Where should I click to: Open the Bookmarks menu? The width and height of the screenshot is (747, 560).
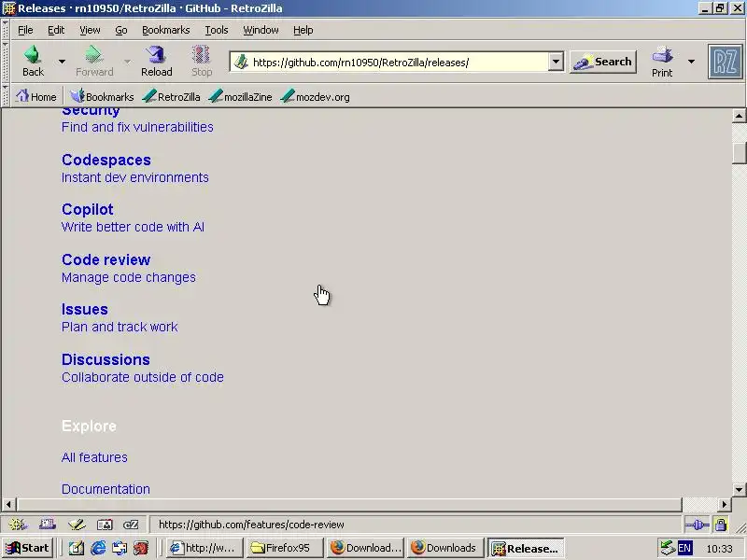click(166, 30)
